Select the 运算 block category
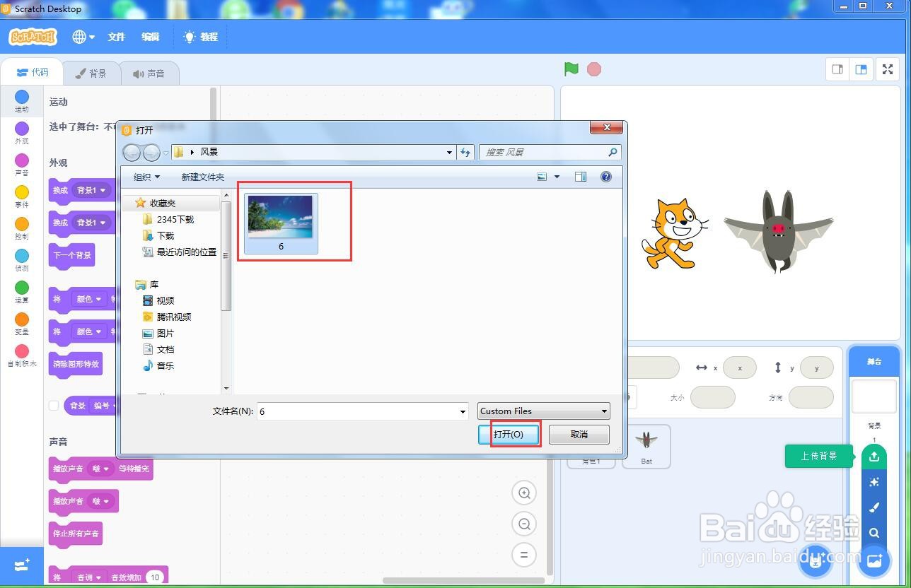Viewport: 911px width, 588px height. click(22, 292)
